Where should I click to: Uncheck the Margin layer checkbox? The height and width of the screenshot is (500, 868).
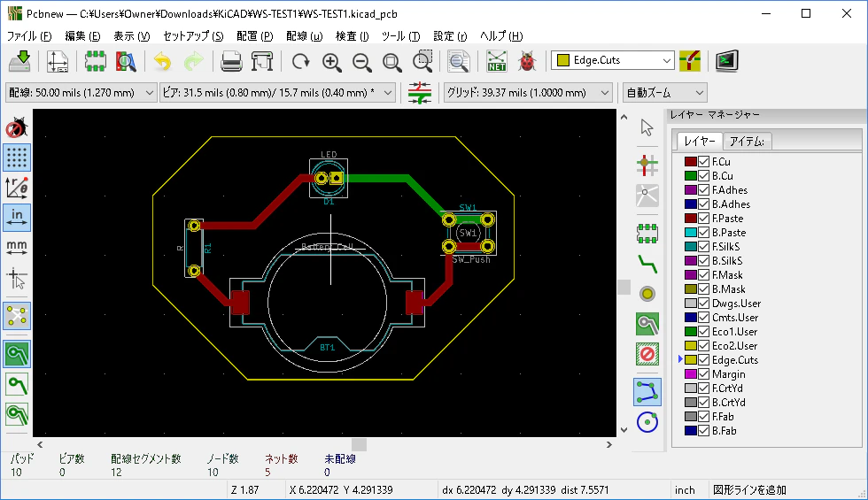click(703, 373)
